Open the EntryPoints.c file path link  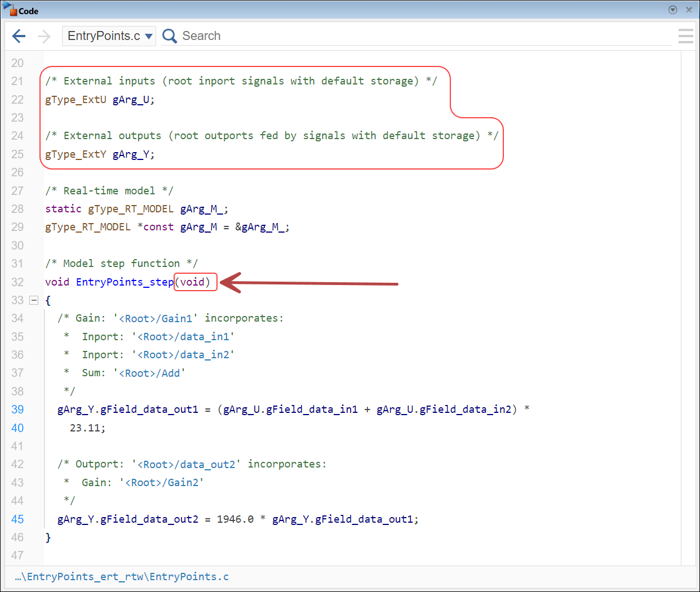[x=122, y=577]
